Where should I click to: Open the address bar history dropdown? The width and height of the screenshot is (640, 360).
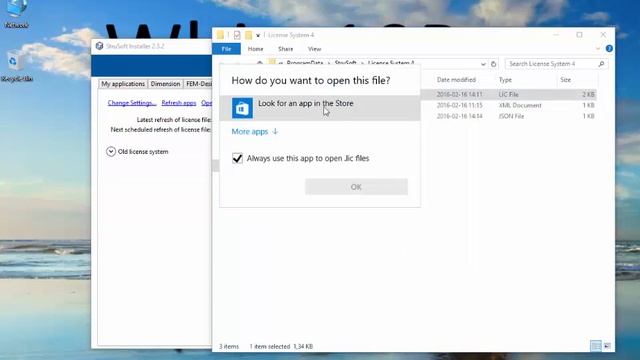[483, 64]
